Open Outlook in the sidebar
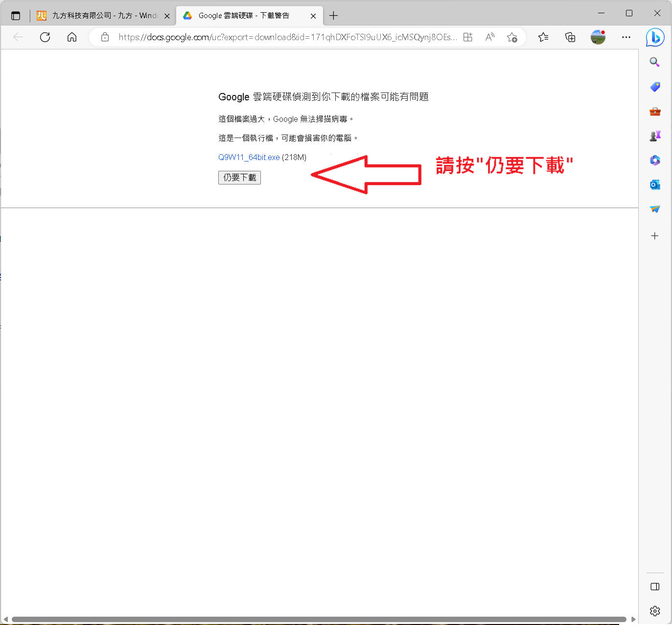672x625 pixels. click(655, 185)
